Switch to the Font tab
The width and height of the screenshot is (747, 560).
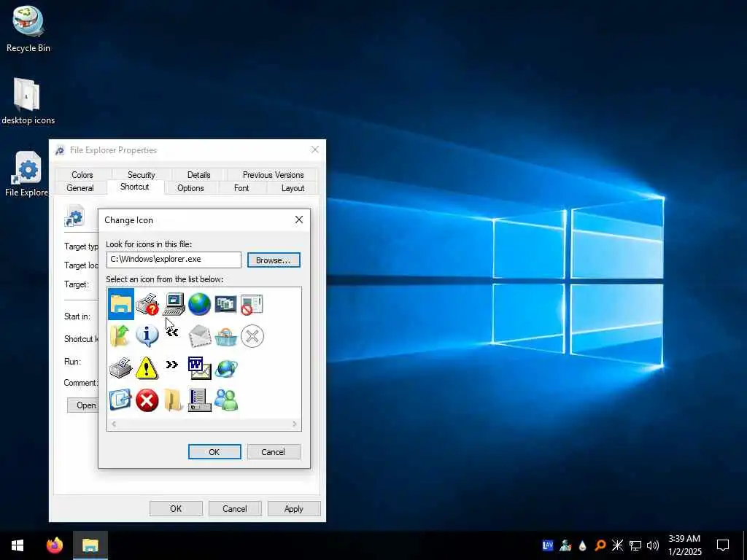[241, 188]
